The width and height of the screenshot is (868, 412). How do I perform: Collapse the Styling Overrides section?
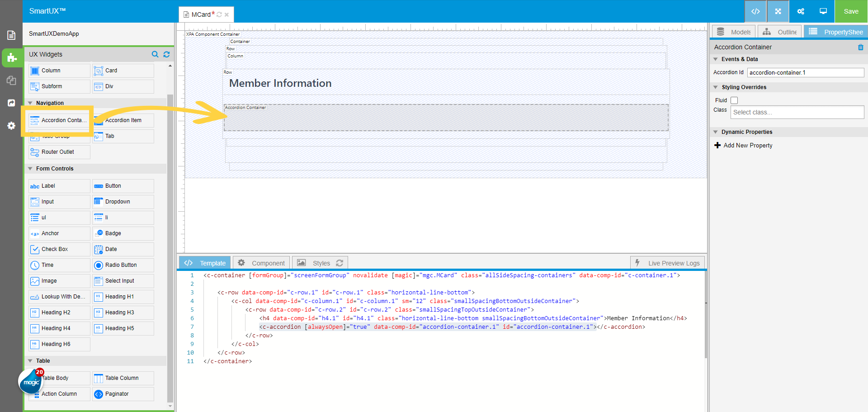(716, 87)
